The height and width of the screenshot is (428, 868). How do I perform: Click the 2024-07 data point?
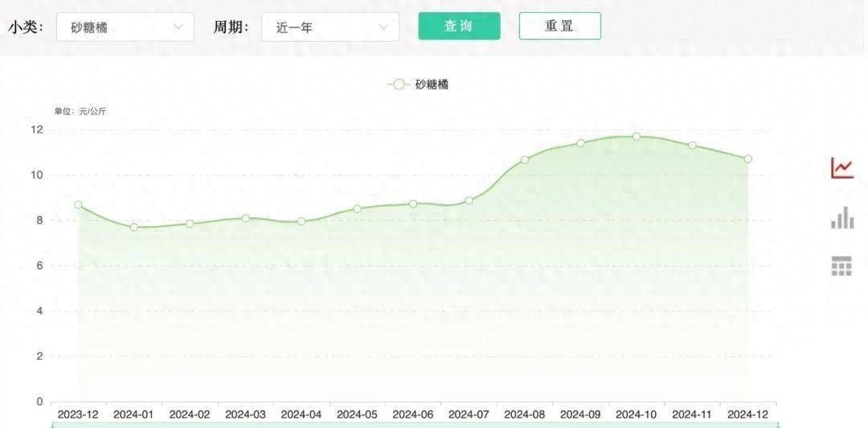tap(469, 200)
